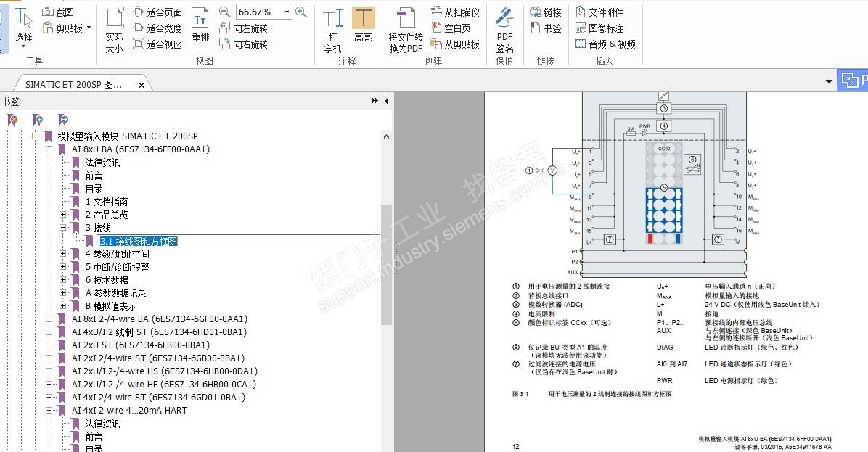Choose 适合宽度 fit width
Image resolution: width=868 pixels, height=452 pixels.
point(157,28)
